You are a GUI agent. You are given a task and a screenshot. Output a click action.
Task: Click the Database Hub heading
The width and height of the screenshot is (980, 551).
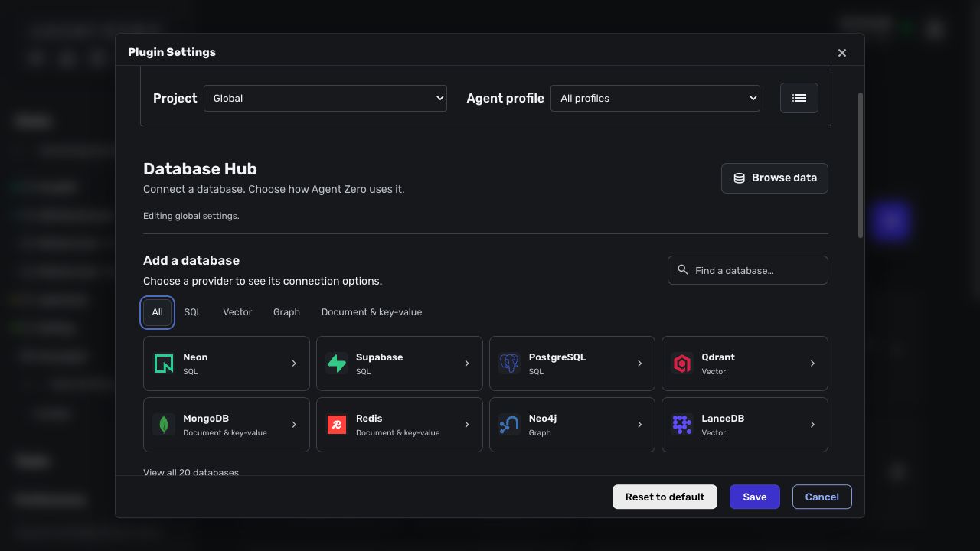coord(200,169)
